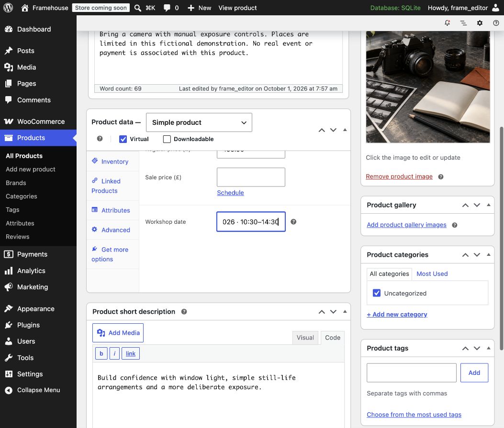Click bold b quicktag button
504x428 pixels.
click(101, 353)
